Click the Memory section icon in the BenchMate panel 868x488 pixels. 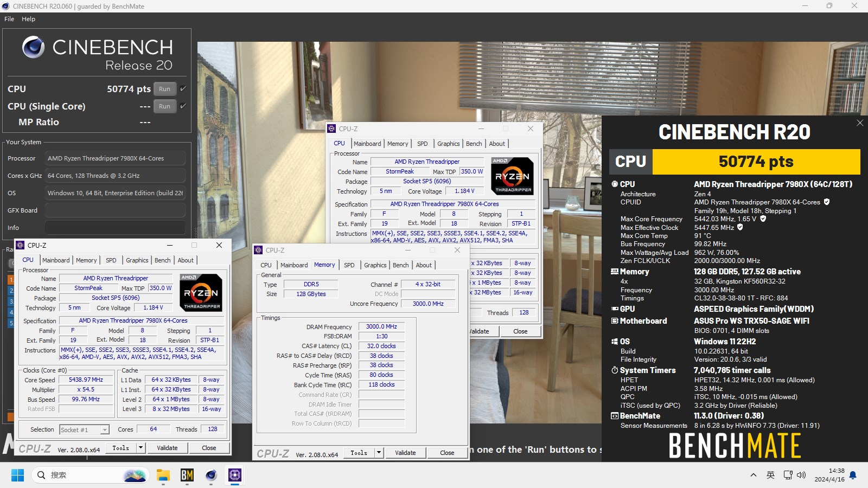tap(615, 271)
